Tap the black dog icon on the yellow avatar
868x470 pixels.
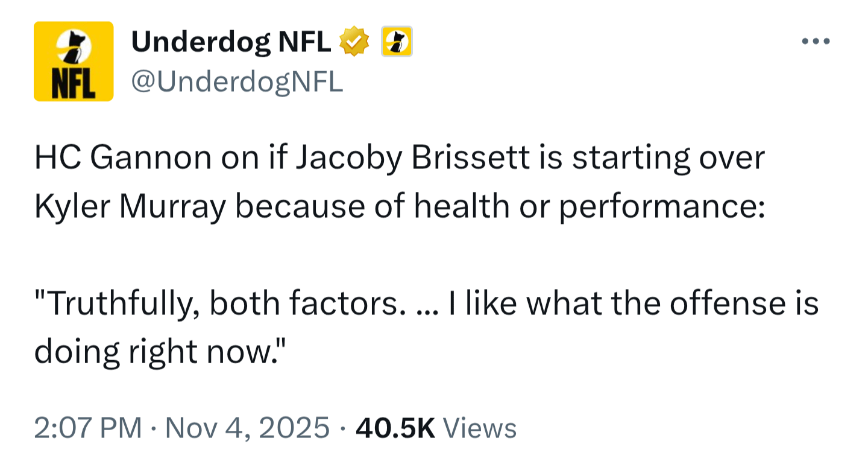74,47
